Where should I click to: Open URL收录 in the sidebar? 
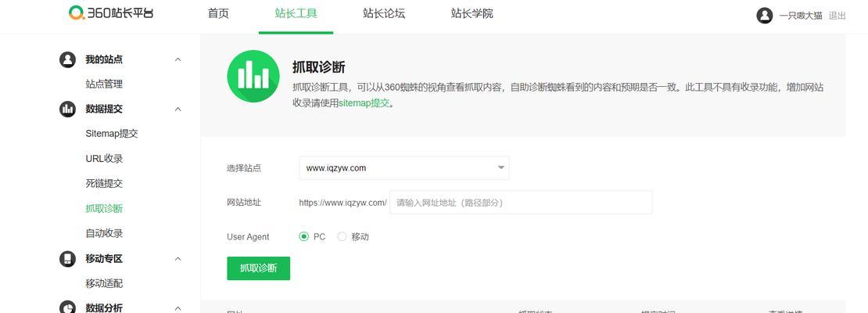click(x=104, y=158)
